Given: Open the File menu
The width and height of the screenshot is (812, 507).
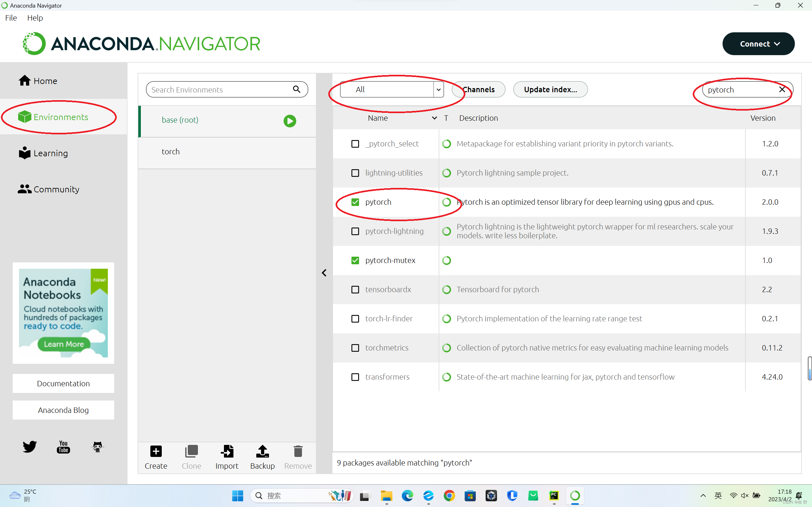Looking at the screenshot, I should [11, 18].
